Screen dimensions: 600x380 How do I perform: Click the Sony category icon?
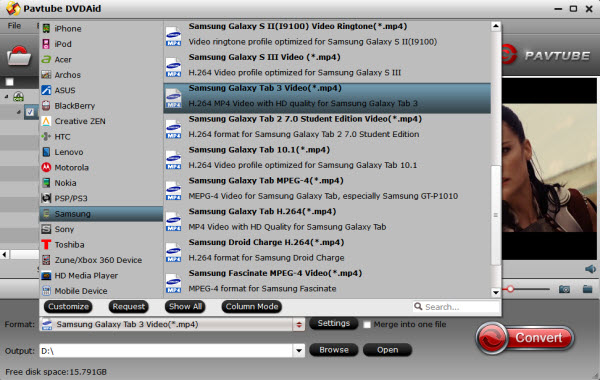tap(46, 229)
